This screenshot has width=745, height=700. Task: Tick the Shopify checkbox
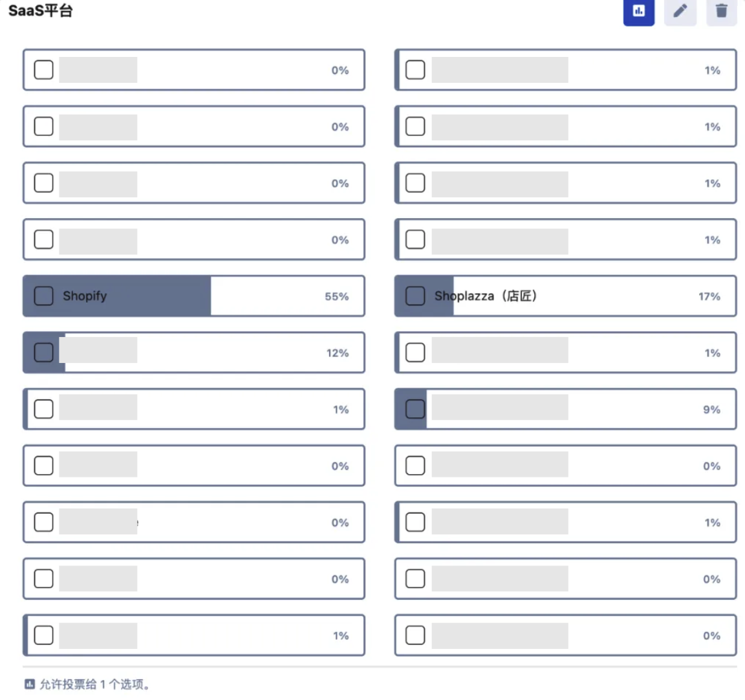[x=43, y=296]
